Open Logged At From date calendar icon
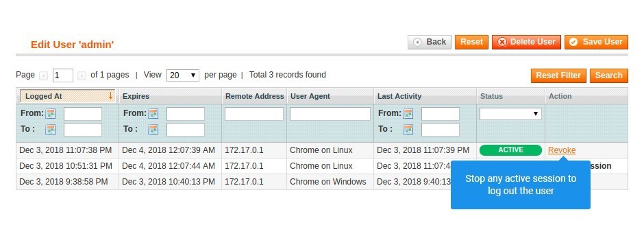 pyautogui.click(x=51, y=114)
